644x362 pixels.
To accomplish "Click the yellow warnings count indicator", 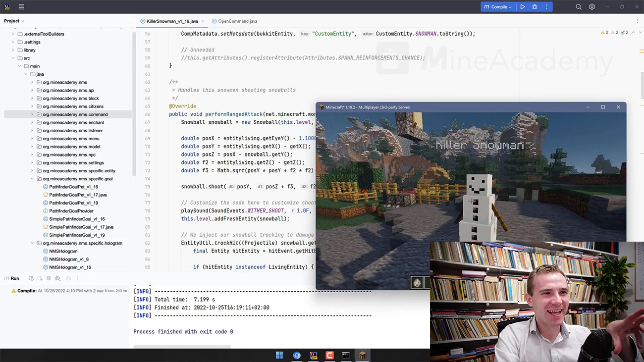I will tap(604, 32).
